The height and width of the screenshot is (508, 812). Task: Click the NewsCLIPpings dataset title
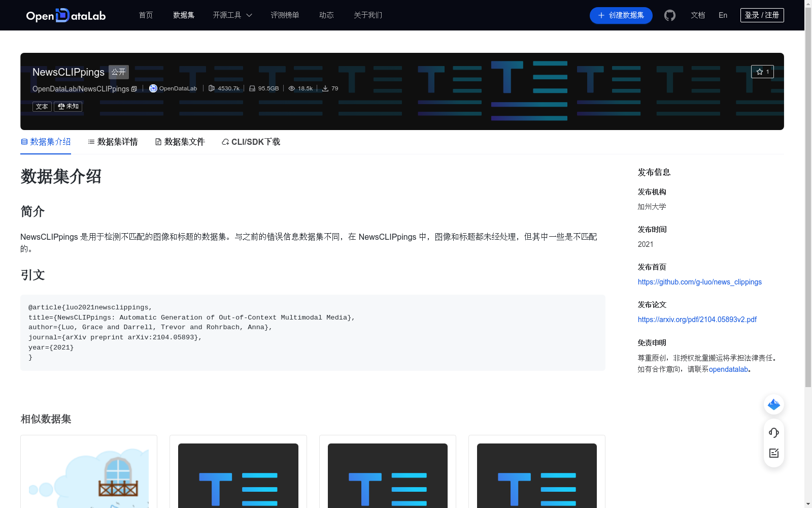pyautogui.click(x=69, y=72)
